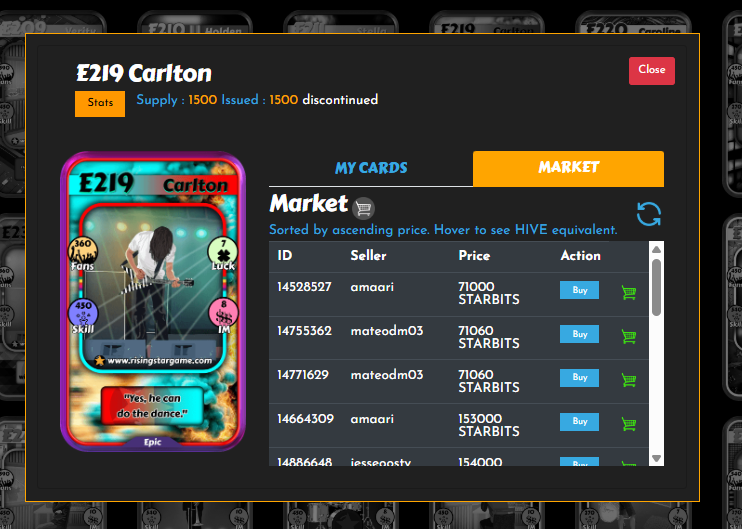Click seller name mateodm03 in row 14755362
This screenshot has width=742, height=529.
coord(387,331)
